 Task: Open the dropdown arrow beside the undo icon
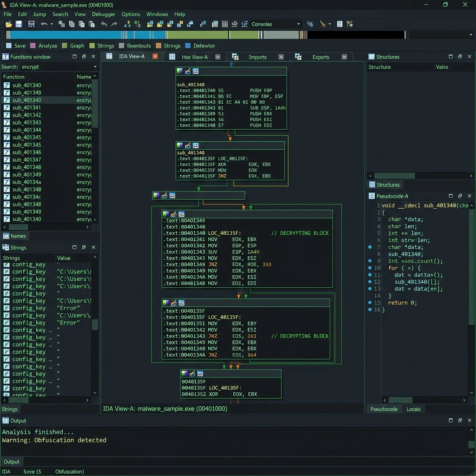pyautogui.click(x=52, y=24)
